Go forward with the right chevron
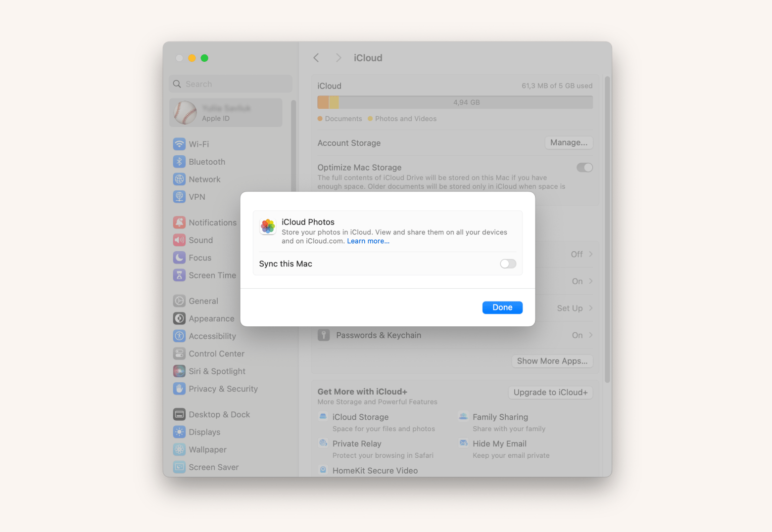The image size is (772, 532). (x=338, y=58)
